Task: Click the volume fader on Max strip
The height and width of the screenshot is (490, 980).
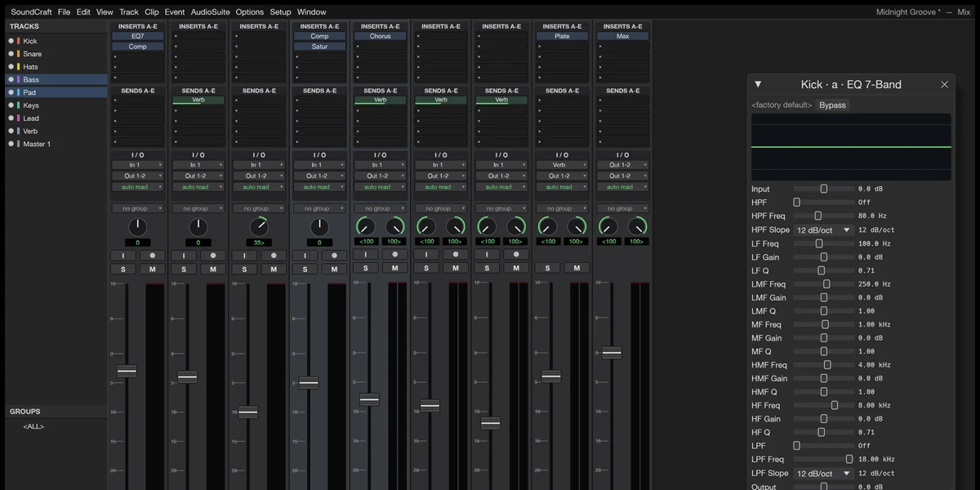Action: [x=612, y=353]
